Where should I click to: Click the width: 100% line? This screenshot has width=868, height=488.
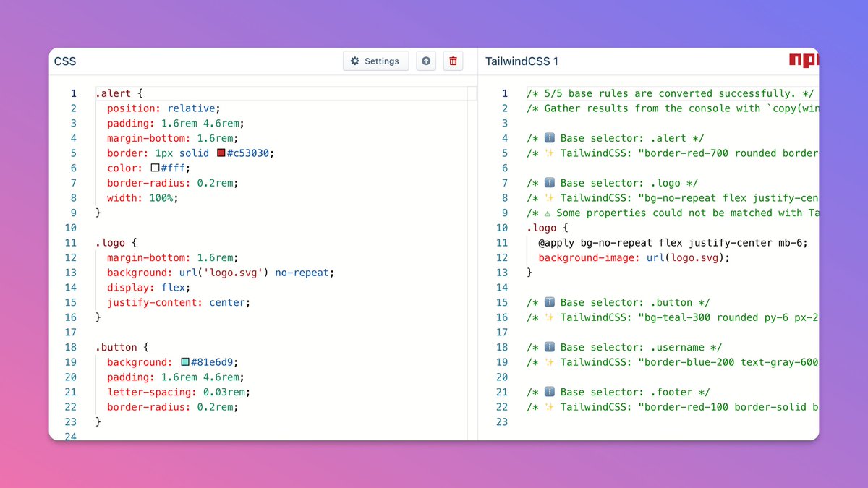click(142, 198)
